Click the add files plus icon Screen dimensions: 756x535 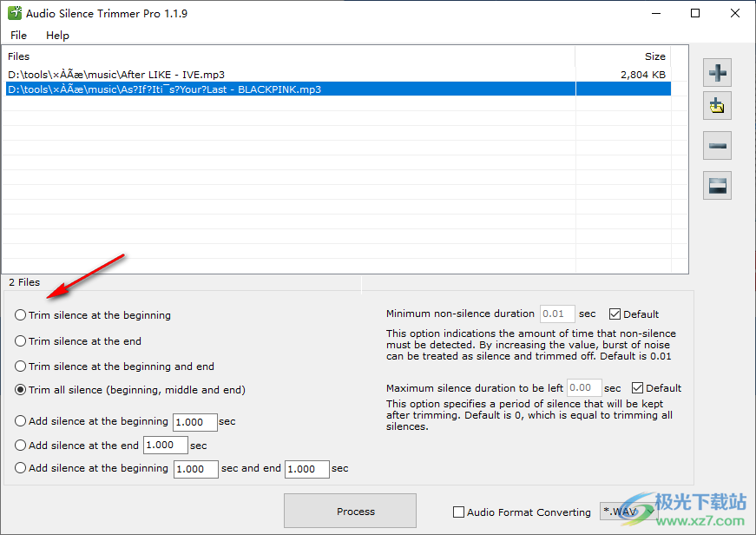[x=717, y=72]
